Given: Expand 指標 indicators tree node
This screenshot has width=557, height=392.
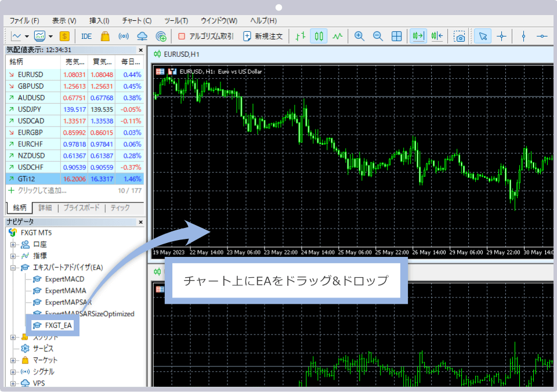Looking at the screenshot, I should (13, 256).
